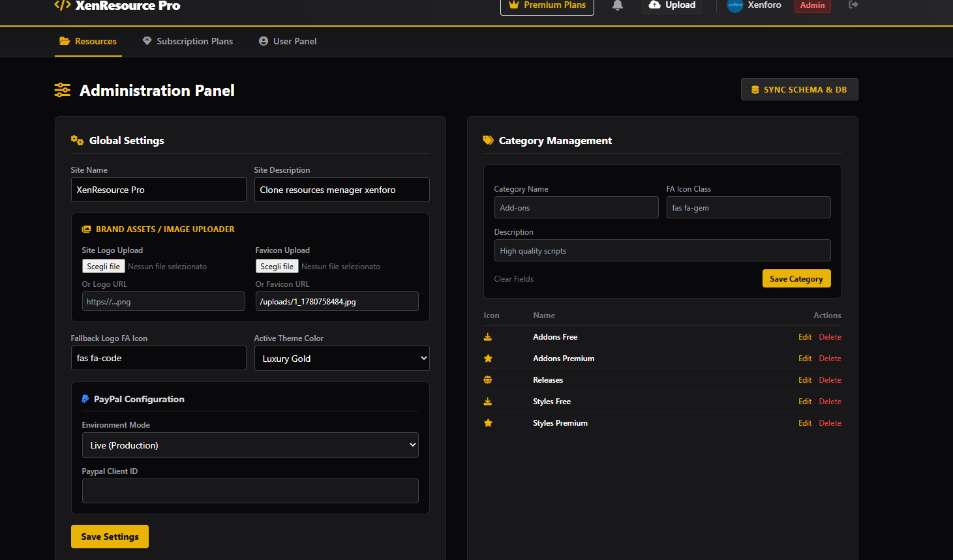Click the Xenforo username
953x560 pixels.
764,5
